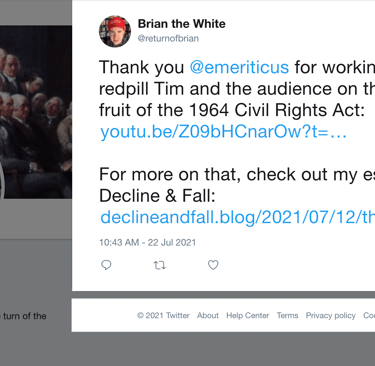
Task: Open the declineandfall.blog essay link
Action: pyautogui.click(x=237, y=217)
